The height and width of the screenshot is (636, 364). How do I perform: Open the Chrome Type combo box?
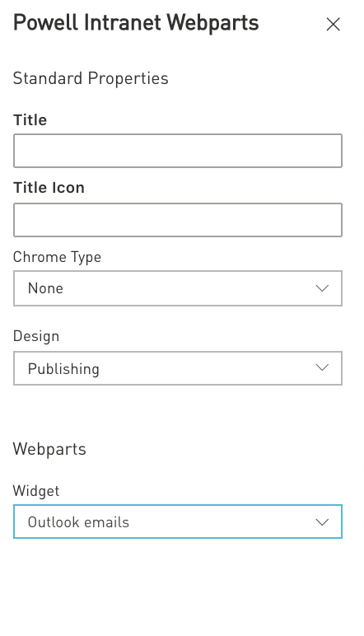(x=178, y=288)
